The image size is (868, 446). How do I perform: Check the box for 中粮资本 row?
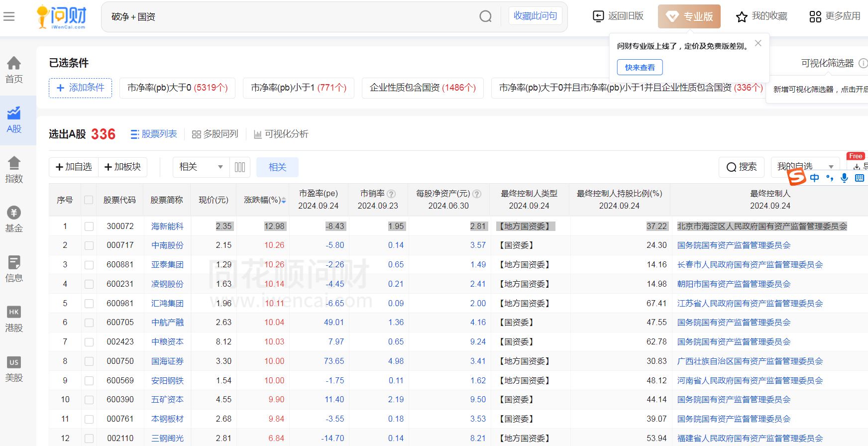click(x=89, y=342)
